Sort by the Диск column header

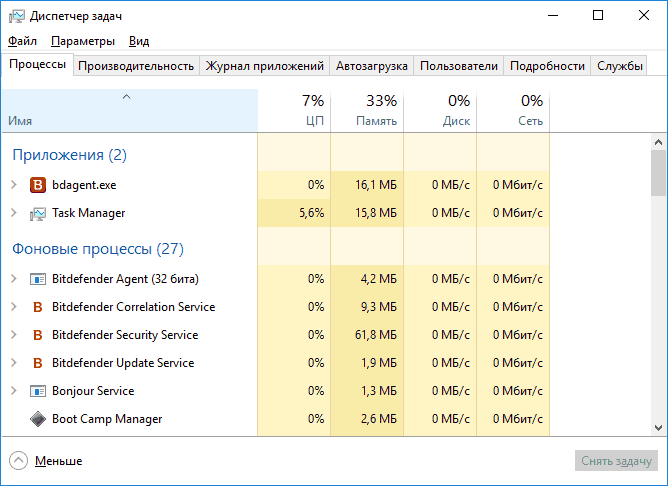pos(440,111)
